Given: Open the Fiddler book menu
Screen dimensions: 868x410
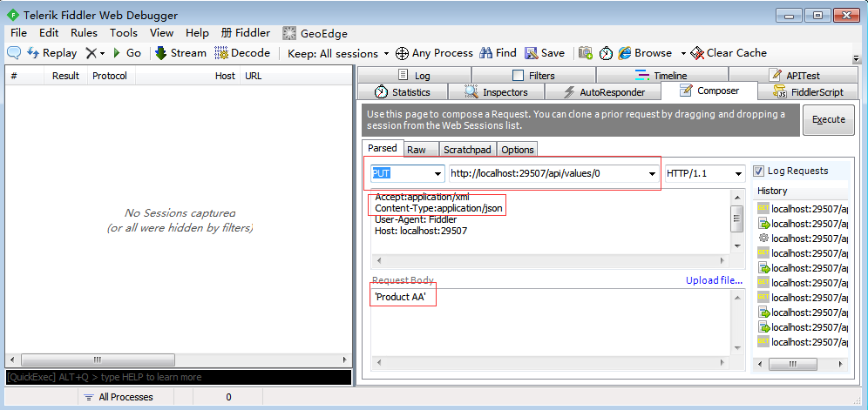Looking at the screenshot, I should (x=245, y=33).
